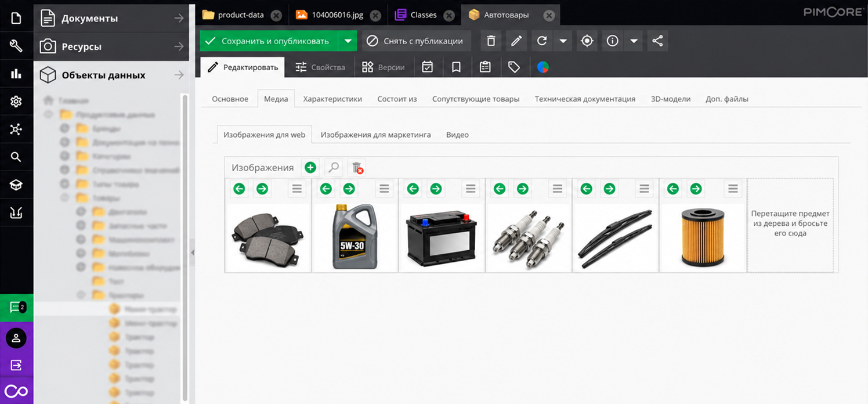868x404 pixels.
Task: Click the Снять с публикации button
Action: click(417, 41)
